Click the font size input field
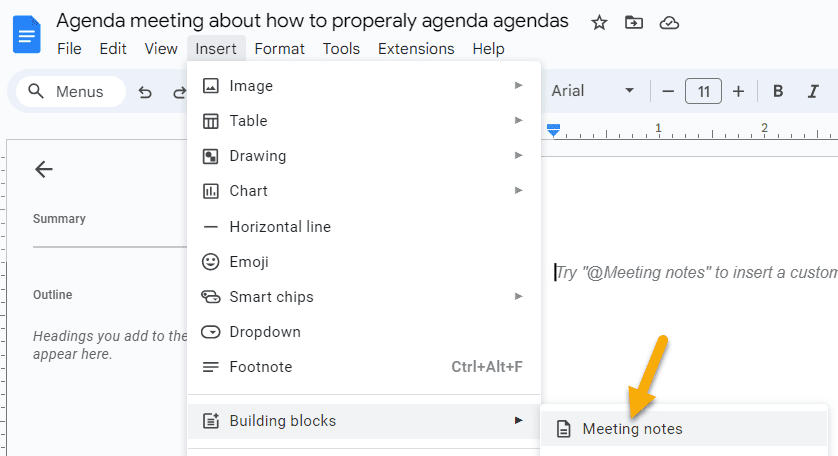838x456 pixels. (703, 91)
